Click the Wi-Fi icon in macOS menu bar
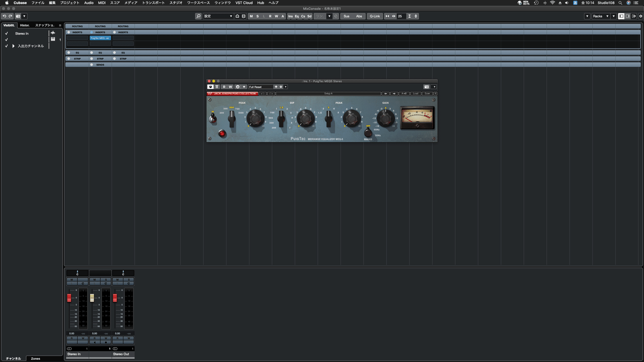Image resolution: width=644 pixels, height=362 pixels. tap(552, 3)
